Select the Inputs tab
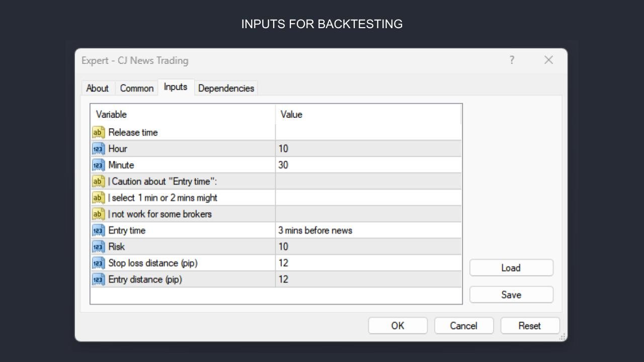The width and height of the screenshot is (644, 362). click(175, 86)
